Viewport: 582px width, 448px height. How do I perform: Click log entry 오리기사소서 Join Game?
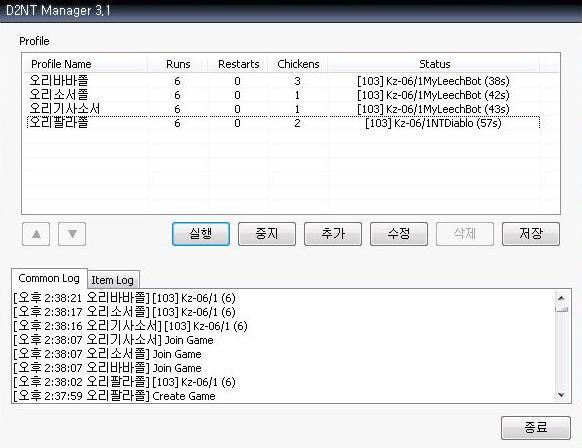tap(113, 340)
